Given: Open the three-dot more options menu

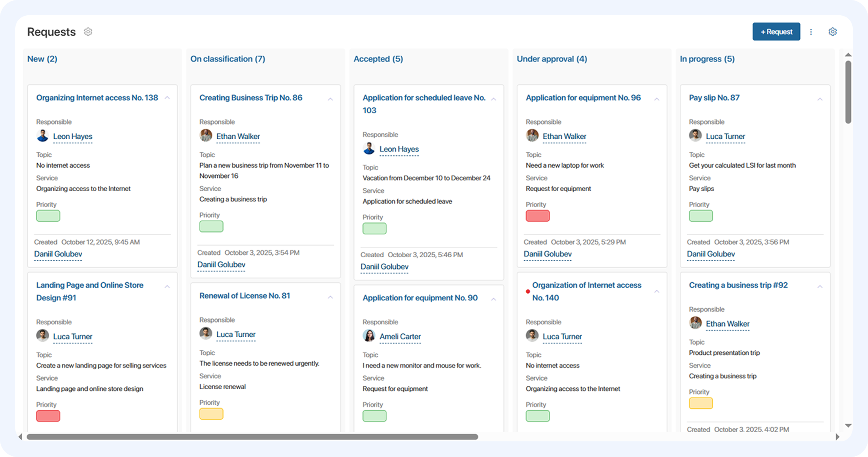Looking at the screenshot, I should tap(811, 32).
